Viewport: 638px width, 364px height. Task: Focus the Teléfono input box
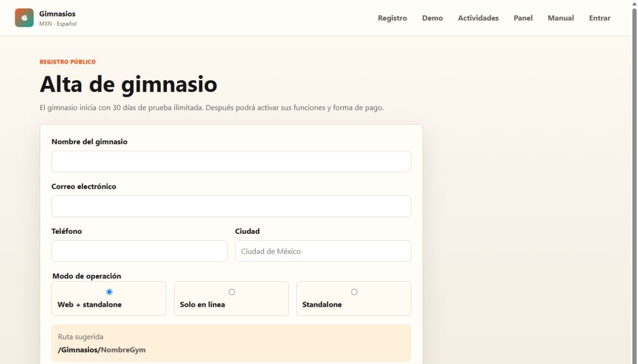[139, 251]
